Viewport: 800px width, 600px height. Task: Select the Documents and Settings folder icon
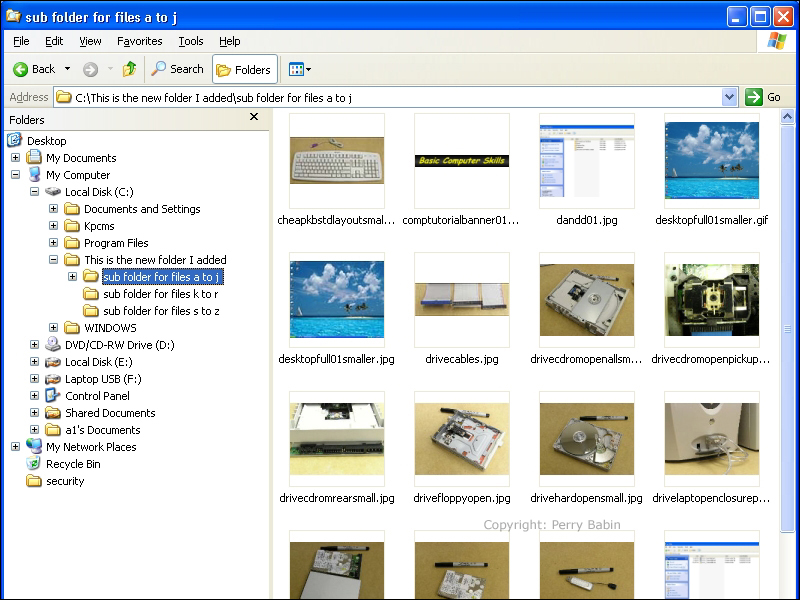[72, 209]
